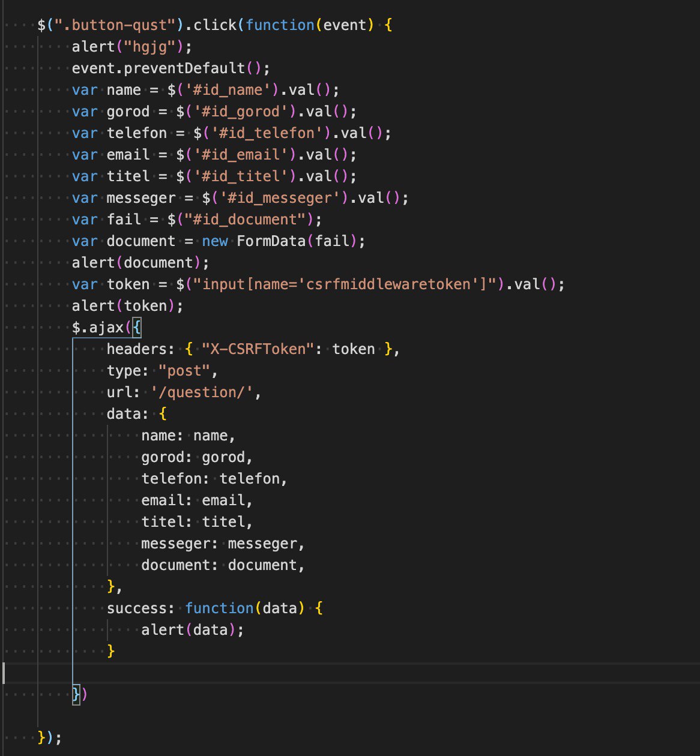Click the "messeger: messeger," line

pyautogui.click(x=223, y=544)
